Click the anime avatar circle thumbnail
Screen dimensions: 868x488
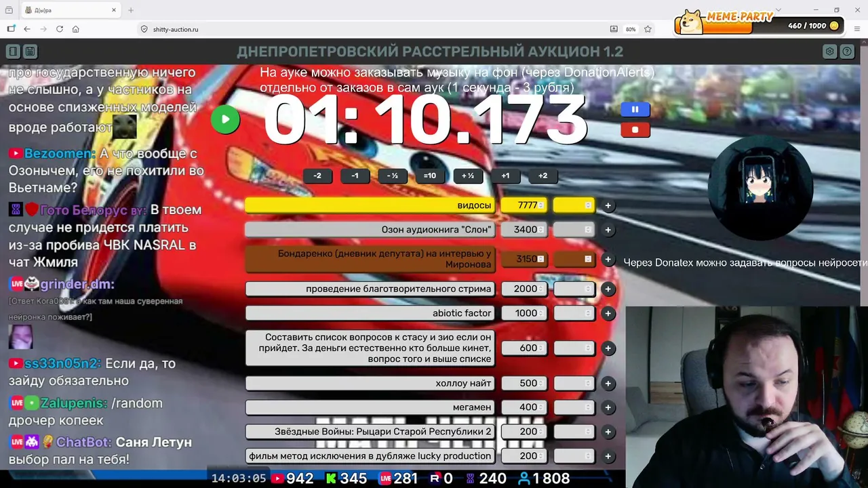[x=760, y=188]
